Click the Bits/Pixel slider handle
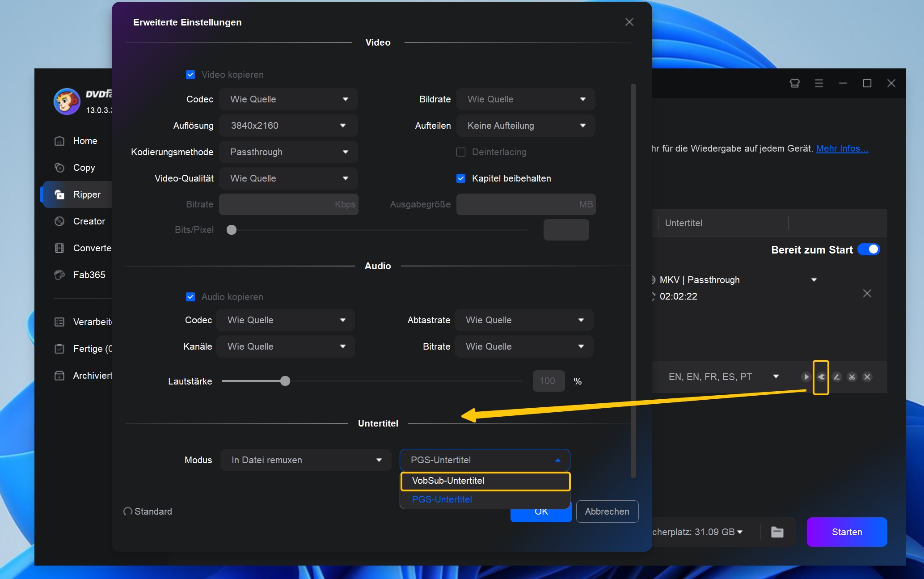 pyautogui.click(x=232, y=230)
